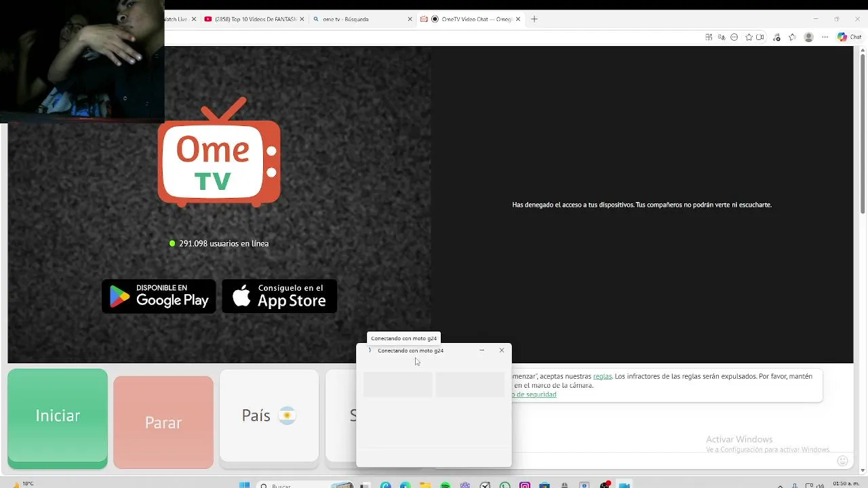Open File Explorer from the taskbar
The width and height of the screenshot is (868, 488).
coord(425,485)
